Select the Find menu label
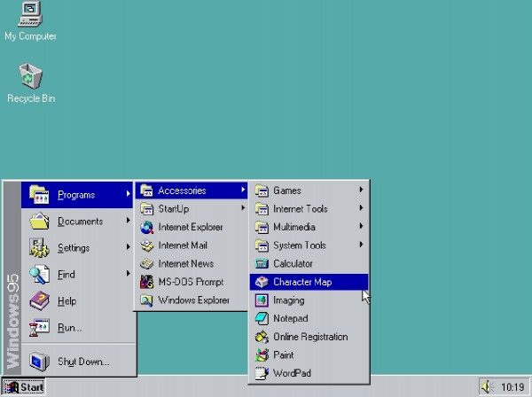This screenshot has height=397, width=532. (x=66, y=275)
